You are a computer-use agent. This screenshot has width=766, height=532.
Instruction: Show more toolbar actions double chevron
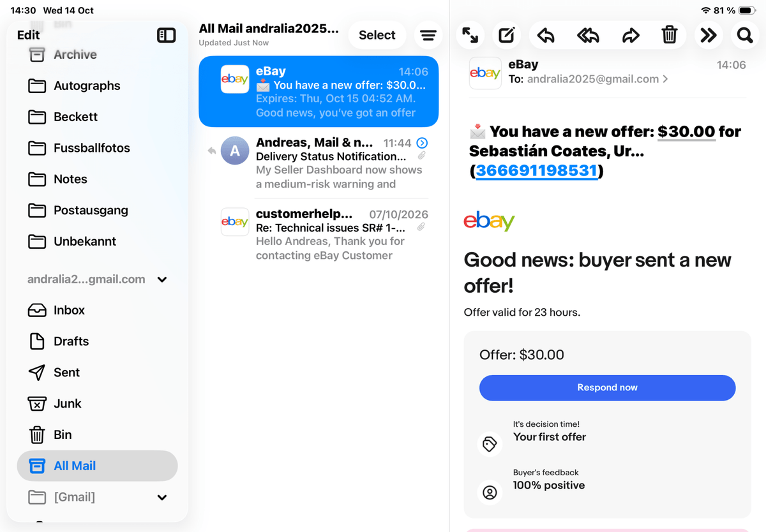point(709,35)
